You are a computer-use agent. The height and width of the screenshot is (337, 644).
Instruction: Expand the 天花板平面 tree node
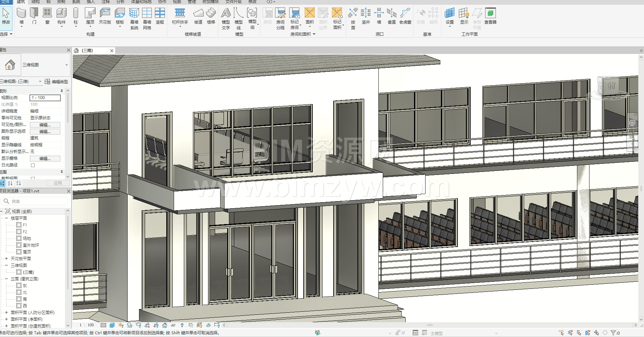[6, 258]
